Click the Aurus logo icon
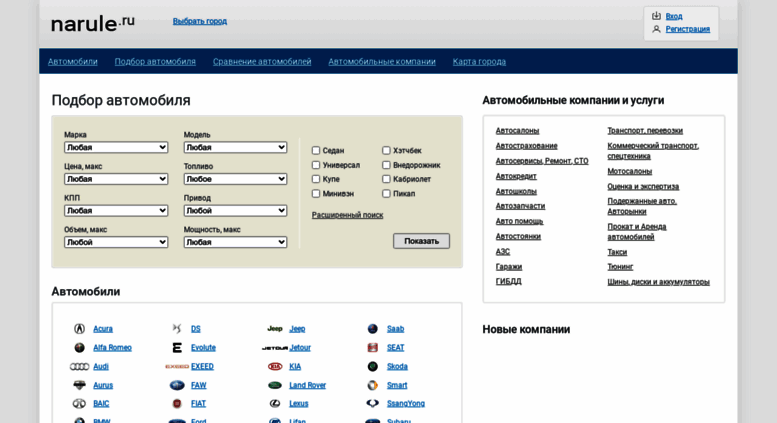The image size is (777, 423). pos(79,385)
